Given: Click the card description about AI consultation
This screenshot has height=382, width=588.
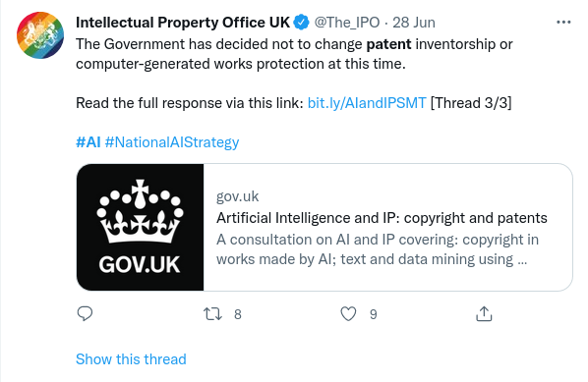Looking at the screenshot, I should pos(378,249).
